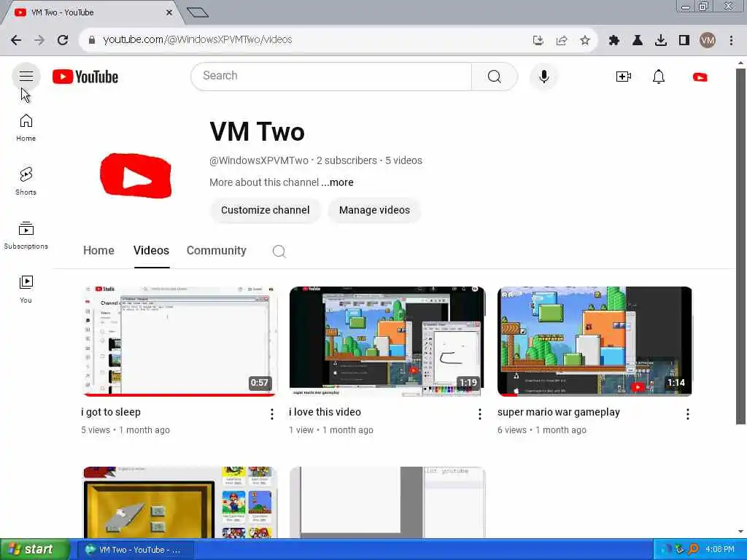Activate voice search microphone

pyautogui.click(x=543, y=76)
